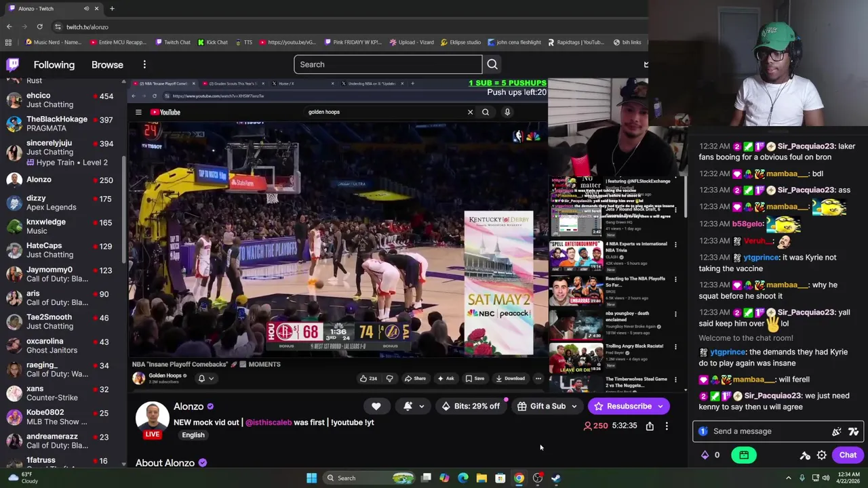Open YouTube more actions ellipsis button
Screen dimensions: 868x488
[x=538, y=378]
